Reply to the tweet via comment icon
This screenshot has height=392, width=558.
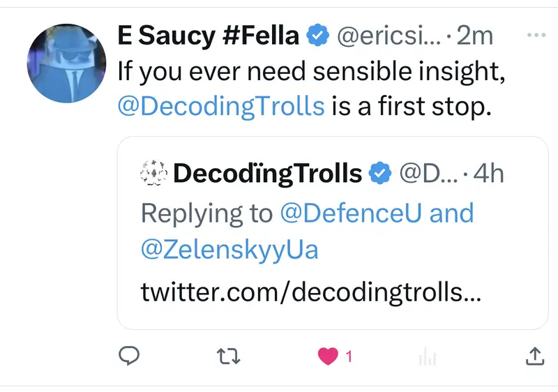point(130,356)
